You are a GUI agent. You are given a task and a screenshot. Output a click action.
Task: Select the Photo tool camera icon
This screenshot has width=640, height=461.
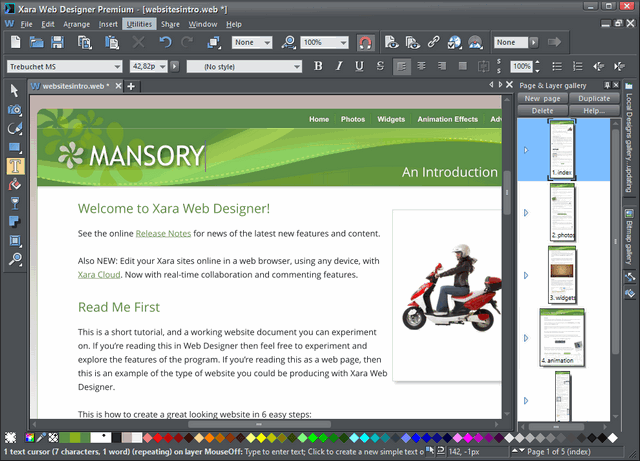coord(14,109)
